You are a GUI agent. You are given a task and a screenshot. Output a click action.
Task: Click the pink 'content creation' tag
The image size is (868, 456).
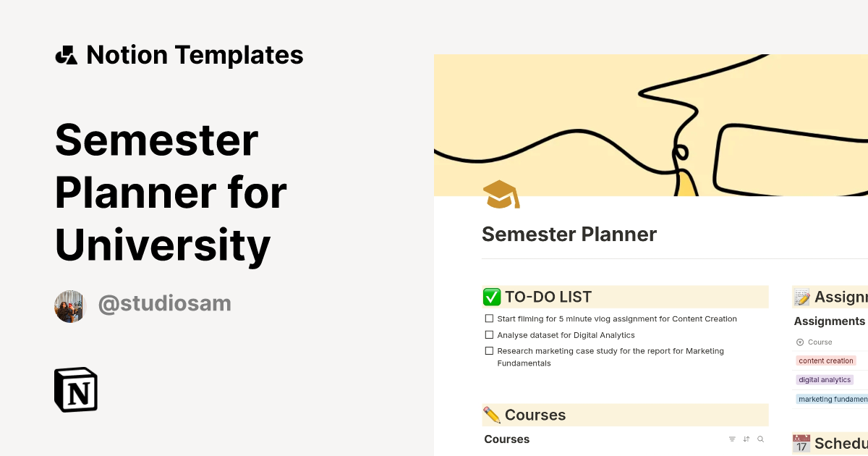[x=826, y=360]
